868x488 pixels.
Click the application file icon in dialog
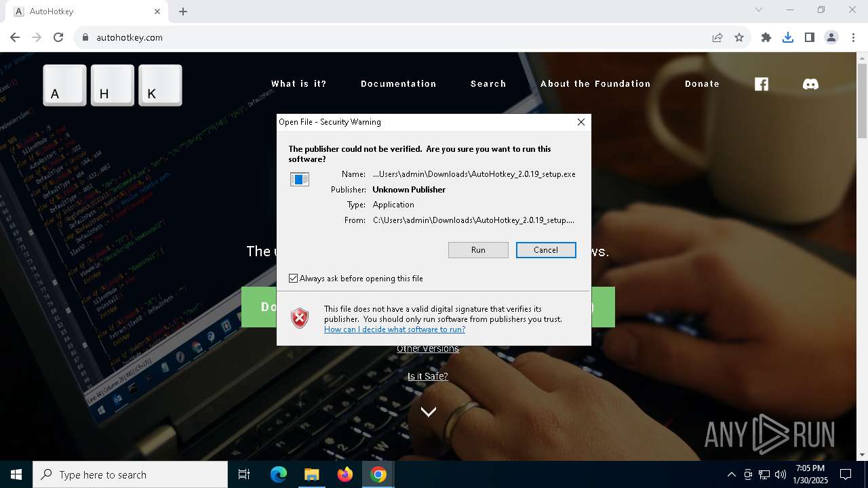click(300, 179)
